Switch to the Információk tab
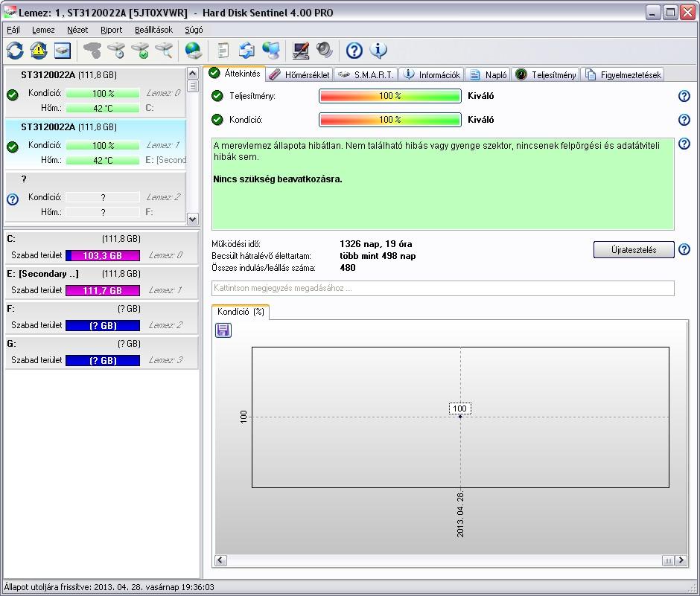Viewport: 700px width, 596px height. 432,75
